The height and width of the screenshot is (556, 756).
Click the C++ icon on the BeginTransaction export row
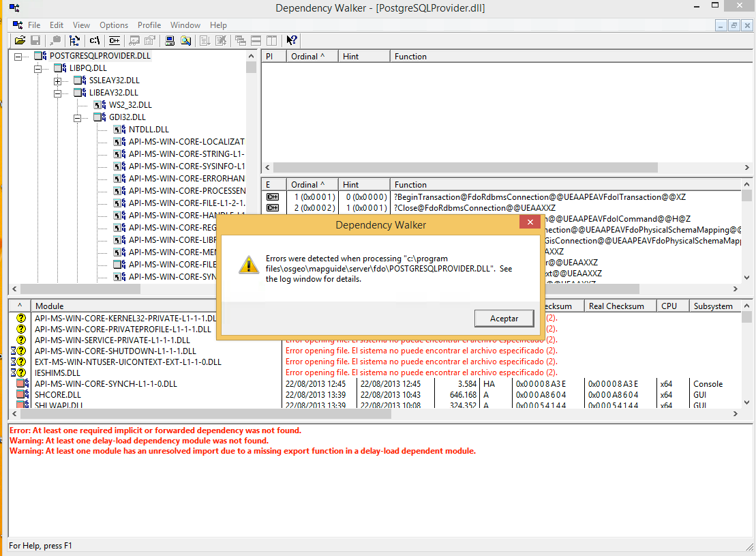[x=273, y=197]
